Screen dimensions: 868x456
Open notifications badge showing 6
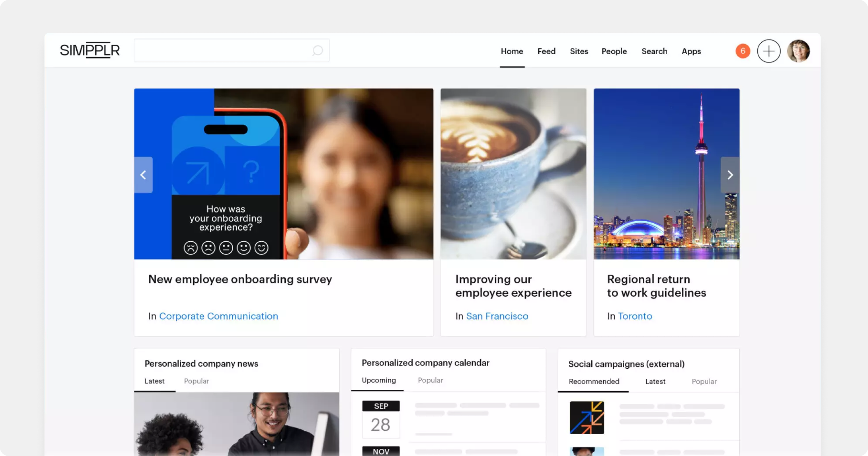(x=743, y=51)
